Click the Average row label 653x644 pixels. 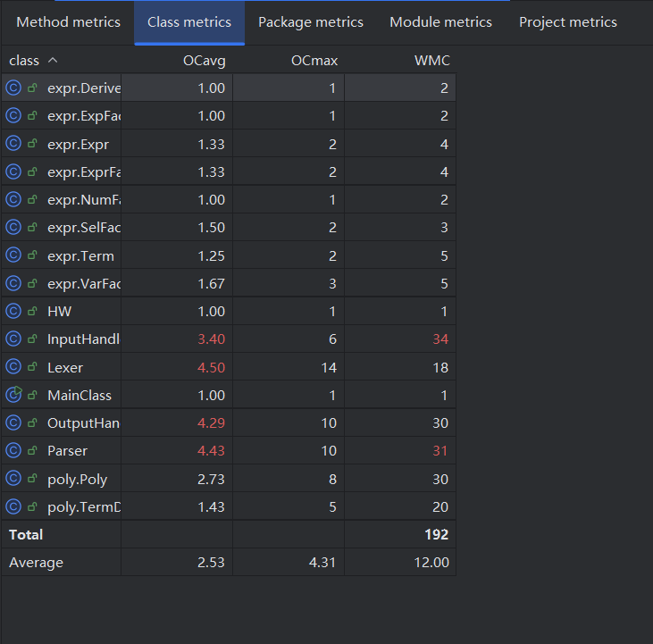[37, 563]
